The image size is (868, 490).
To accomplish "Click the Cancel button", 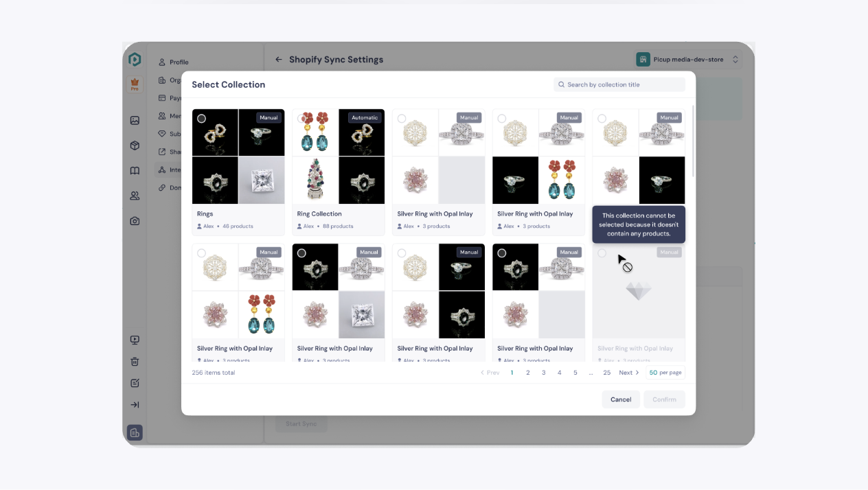I will (x=620, y=399).
